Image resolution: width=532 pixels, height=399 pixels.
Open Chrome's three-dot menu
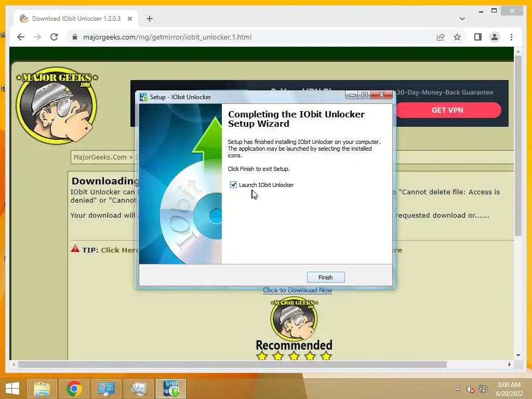coord(511,37)
